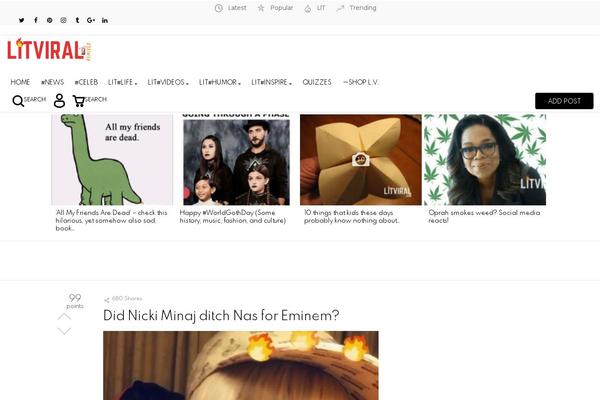The height and width of the screenshot is (400, 600).
Task: Click the '680 Shares' count text
Action: pyautogui.click(x=127, y=299)
